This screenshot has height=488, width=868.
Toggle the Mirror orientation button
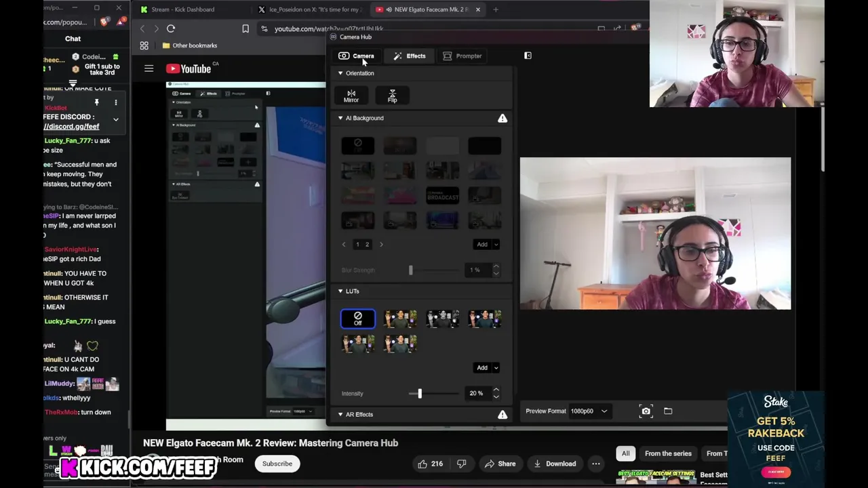tap(351, 96)
